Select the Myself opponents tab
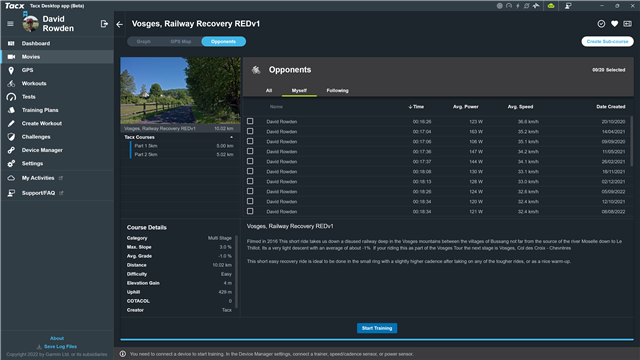 coord(299,91)
